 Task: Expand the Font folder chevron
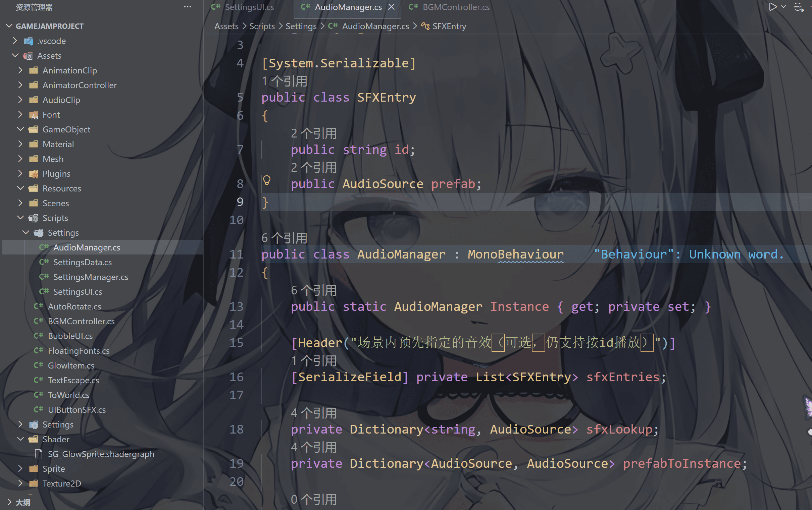(x=20, y=115)
